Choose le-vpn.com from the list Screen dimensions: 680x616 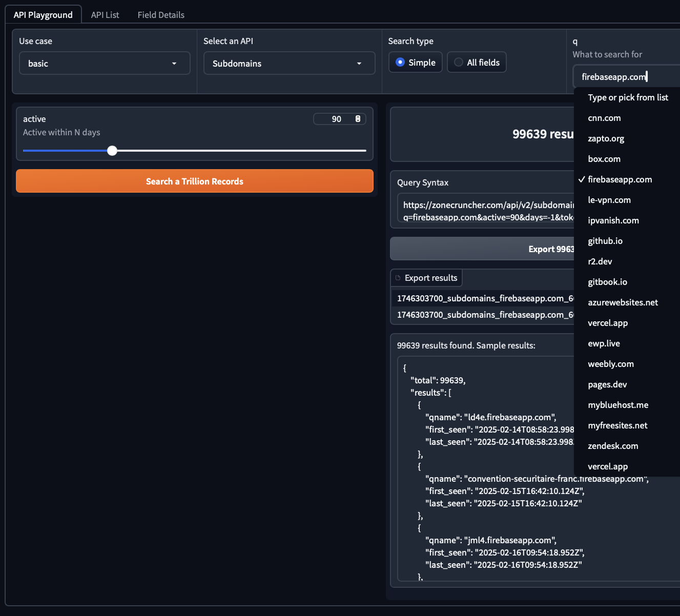[627, 200]
